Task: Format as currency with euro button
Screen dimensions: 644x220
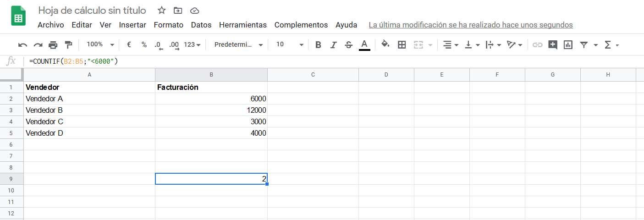Action: (x=129, y=45)
